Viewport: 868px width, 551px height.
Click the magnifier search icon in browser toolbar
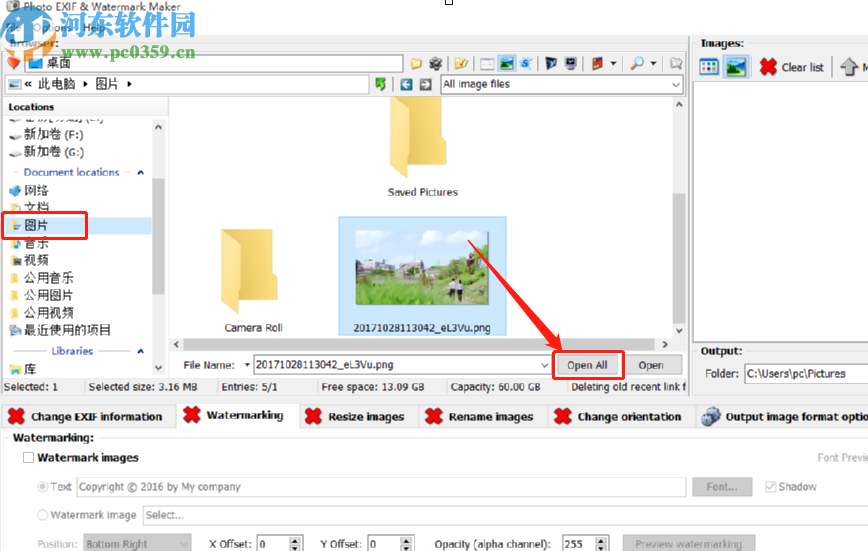point(637,64)
